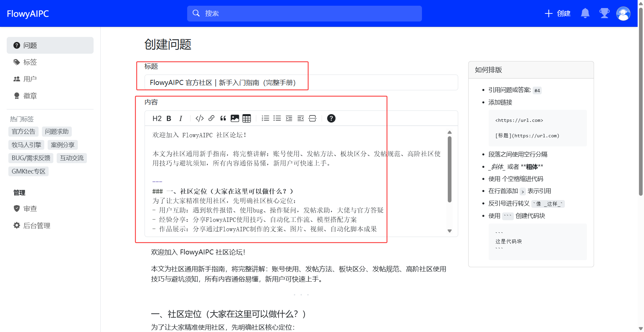Click the <https://url.com> example text

point(519,120)
